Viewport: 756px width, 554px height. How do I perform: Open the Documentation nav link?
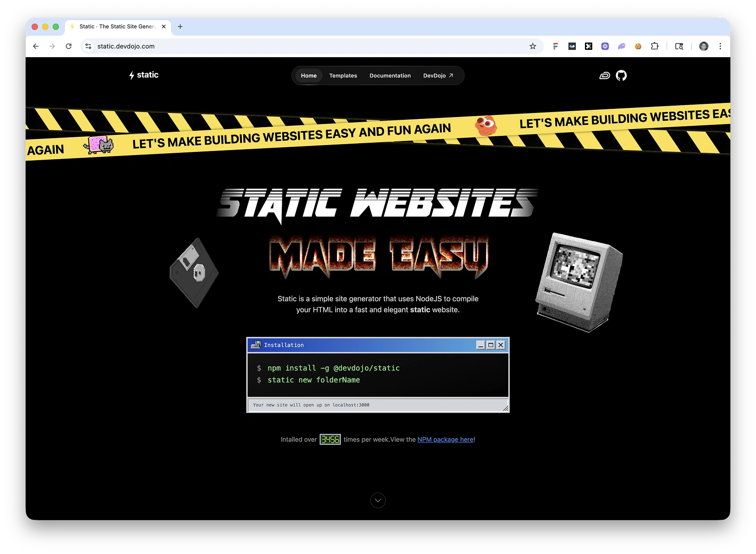390,75
